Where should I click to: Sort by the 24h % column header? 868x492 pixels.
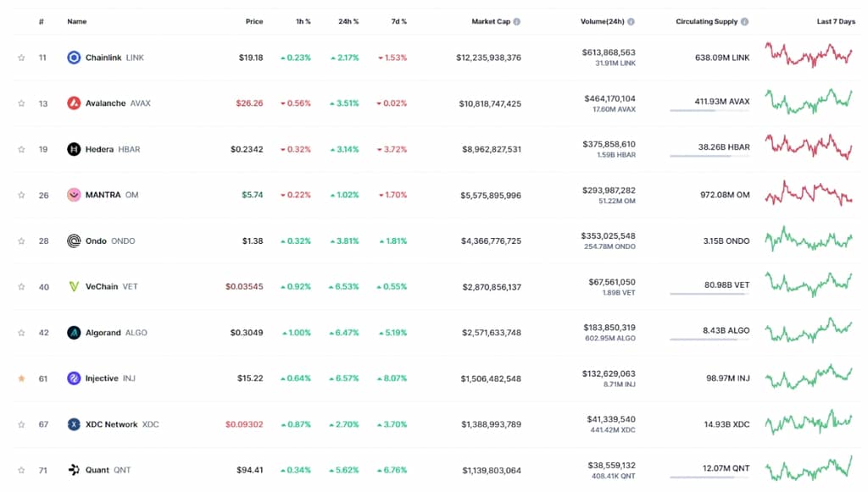[348, 21]
